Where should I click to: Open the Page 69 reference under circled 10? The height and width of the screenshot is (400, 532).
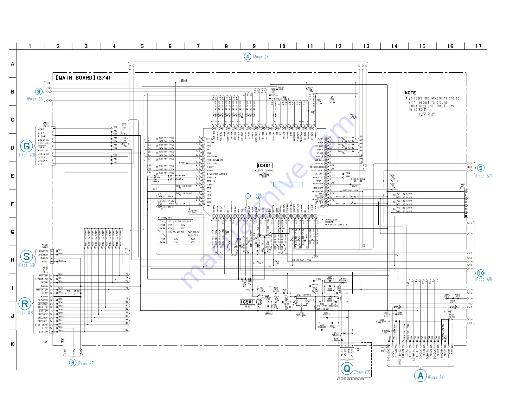point(484,279)
